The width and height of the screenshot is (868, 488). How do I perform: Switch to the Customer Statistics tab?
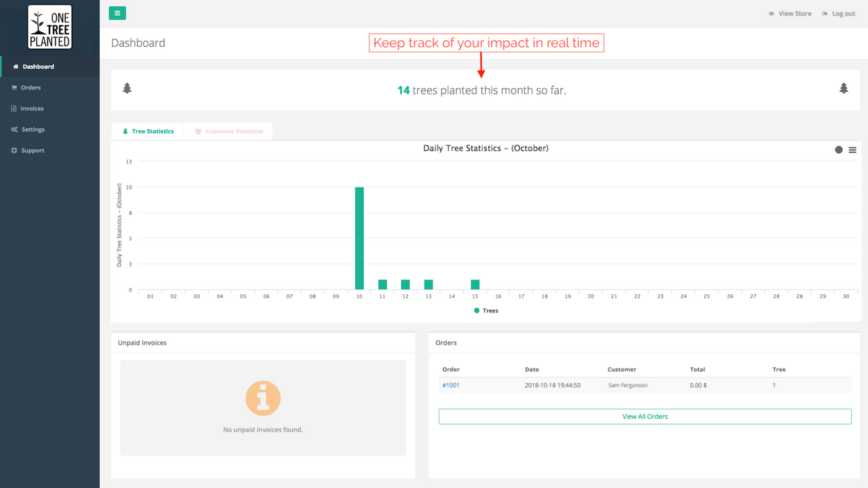coord(229,131)
